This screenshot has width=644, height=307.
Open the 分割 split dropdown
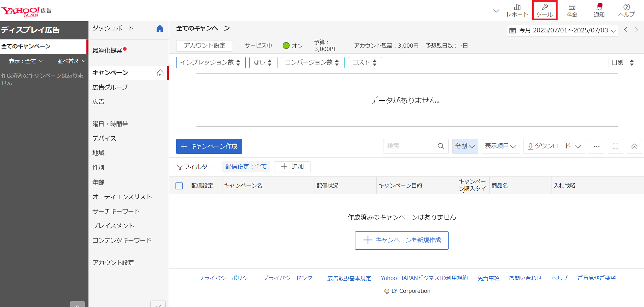(465, 146)
